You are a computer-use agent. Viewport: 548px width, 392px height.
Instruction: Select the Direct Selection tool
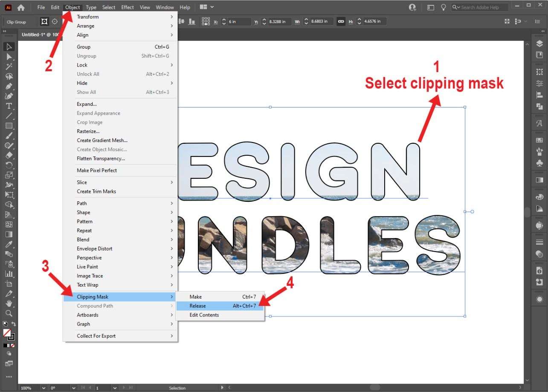pos(9,57)
